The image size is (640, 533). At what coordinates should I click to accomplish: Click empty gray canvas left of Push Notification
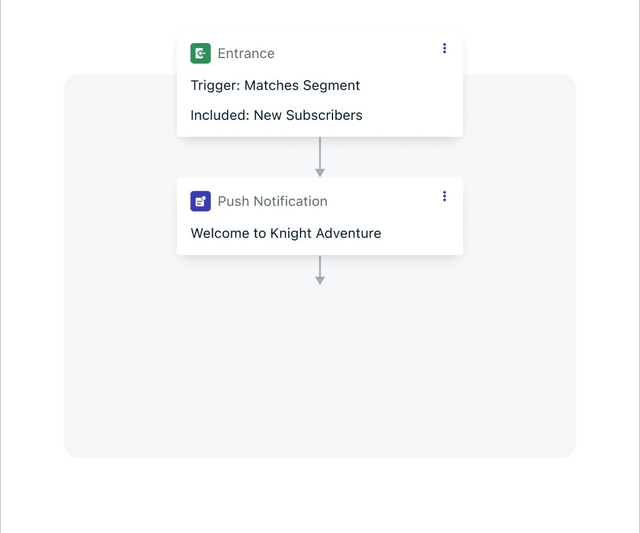tap(120, 216)
